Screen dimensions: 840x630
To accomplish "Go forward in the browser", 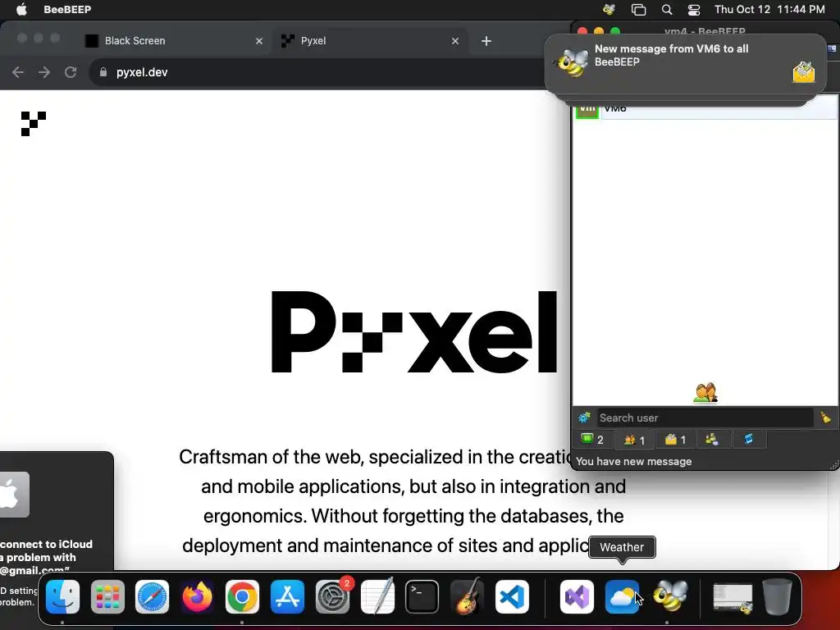I will click(x=44, y=72).
